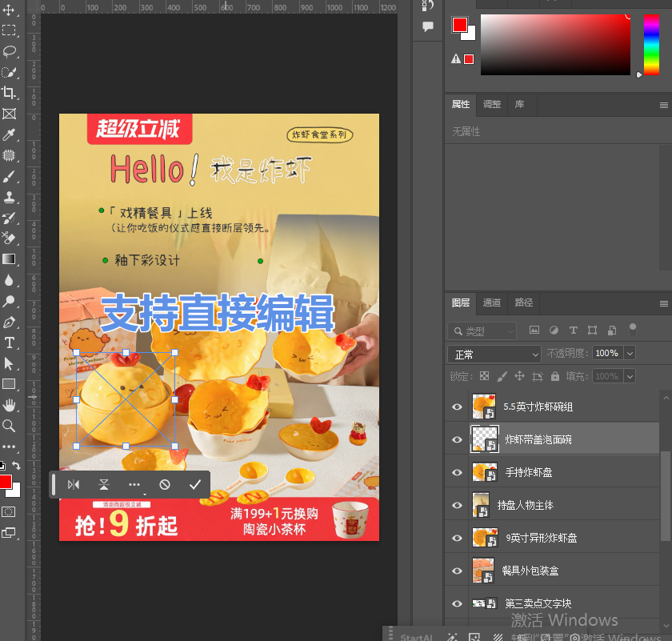The image size is (672, 641).
Task: Hide the 炸虾带盖泡面碗 layer
Action: tap(458, 439)
